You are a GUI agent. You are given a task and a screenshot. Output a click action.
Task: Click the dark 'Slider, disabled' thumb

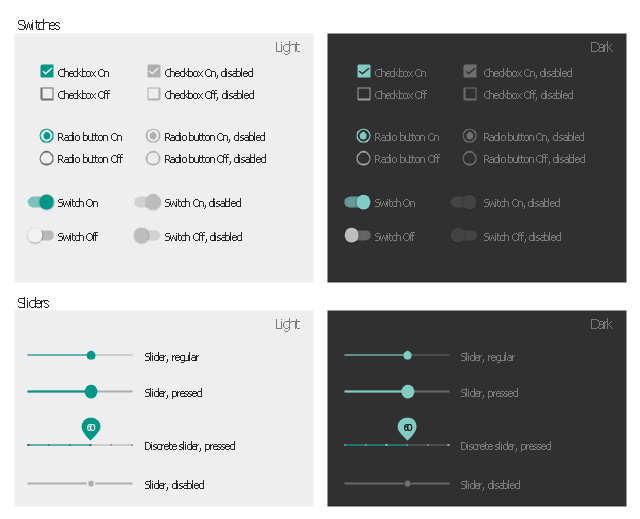point(407,484)
